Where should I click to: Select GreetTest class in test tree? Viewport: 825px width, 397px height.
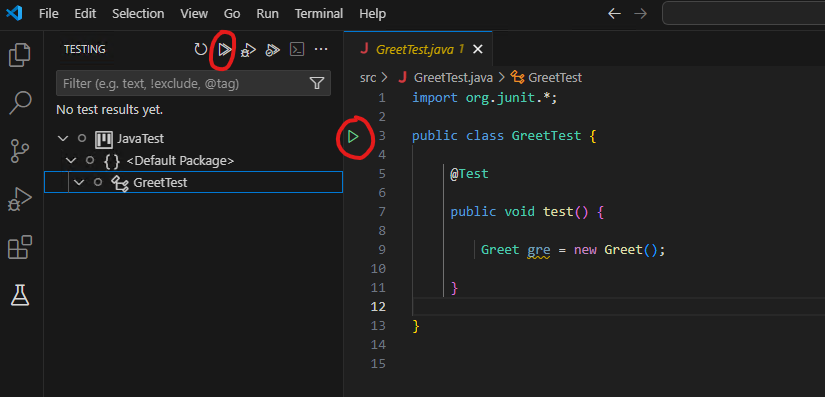tap(160, 182)
